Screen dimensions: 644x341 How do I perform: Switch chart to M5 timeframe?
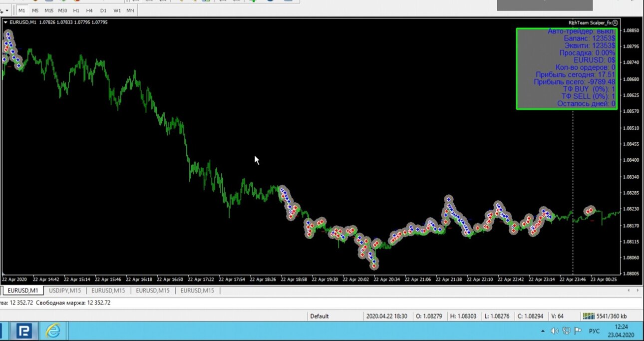click(35, 10)
